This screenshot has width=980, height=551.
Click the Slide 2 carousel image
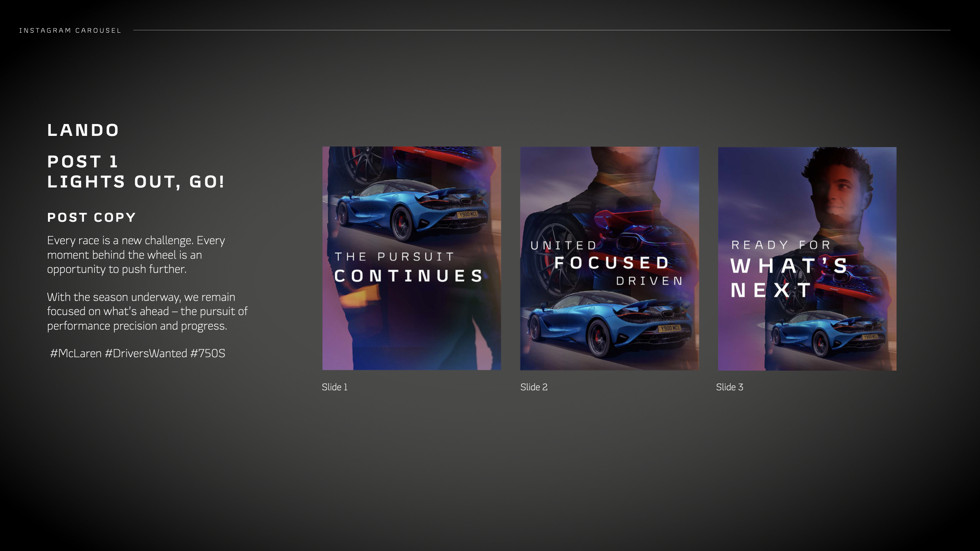click(x=609, y=258)
